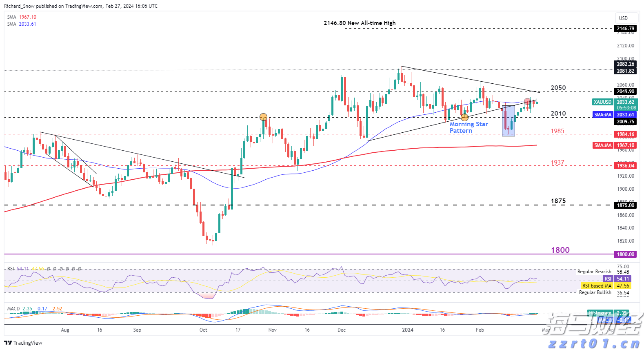Select the Regular Bearish level label
This screenshot has width=644, height=350.
pyautogui.click(x=594, y=272)
